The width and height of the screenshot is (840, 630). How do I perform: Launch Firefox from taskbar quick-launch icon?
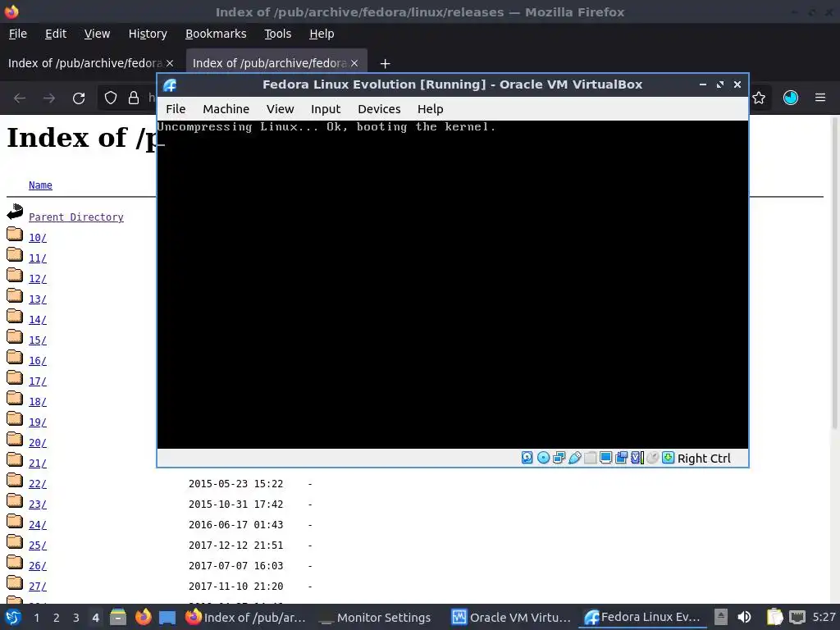pos(143,618)
